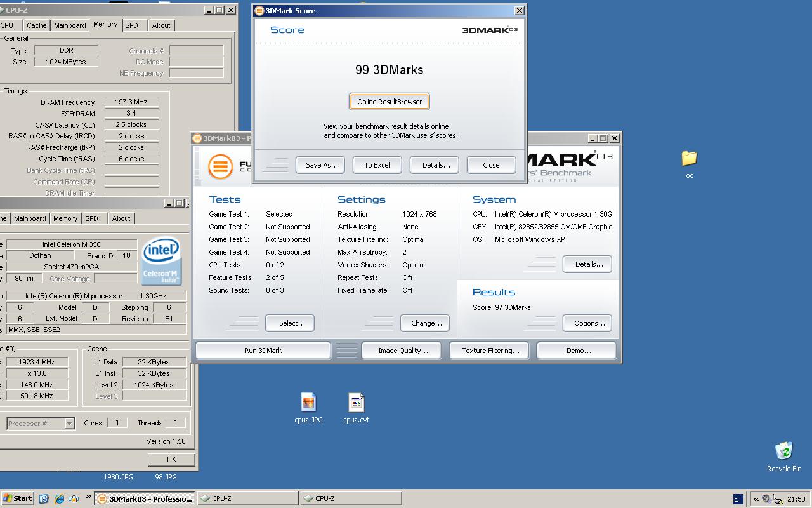This screenshot has width=812, height=508.
Task: Click the Demo... button
Action: tap(578, 351)
